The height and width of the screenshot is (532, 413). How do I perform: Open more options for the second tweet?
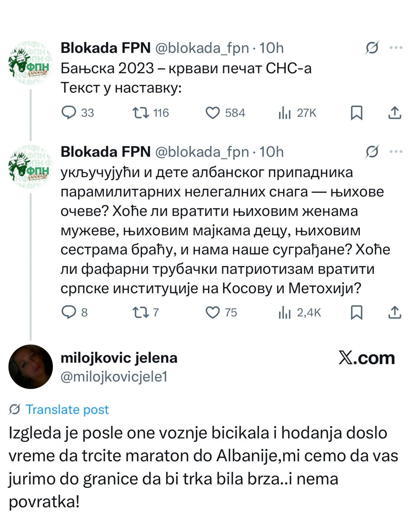pyautogui.click(x=396, y=151)
